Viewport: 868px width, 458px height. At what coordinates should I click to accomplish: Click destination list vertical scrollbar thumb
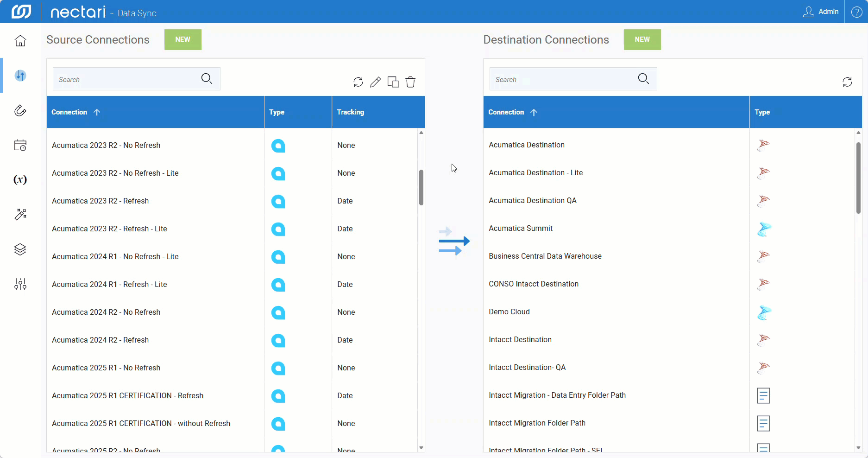tap(858, 178)
